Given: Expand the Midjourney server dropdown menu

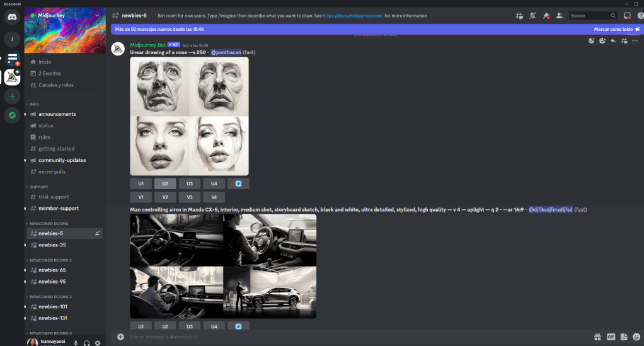Looking at the screenshot, I should 96,16.
